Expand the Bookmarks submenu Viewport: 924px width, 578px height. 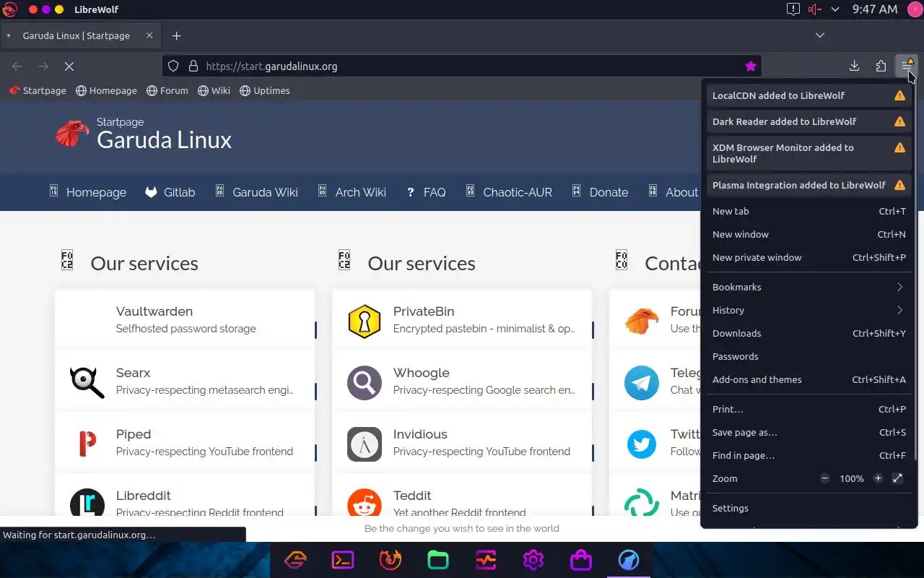[x=808, y=287]
